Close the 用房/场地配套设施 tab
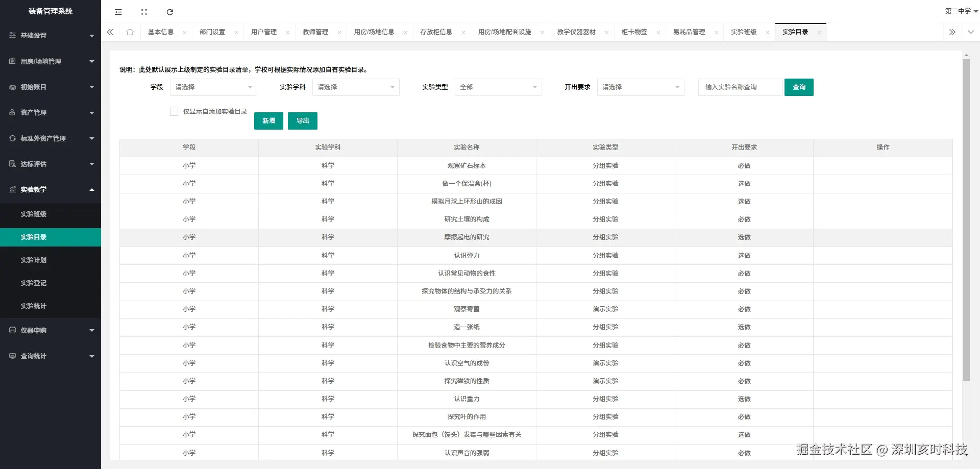Image resolution: width=980 pixels, height=469 pixels. [x=543, y=32]
